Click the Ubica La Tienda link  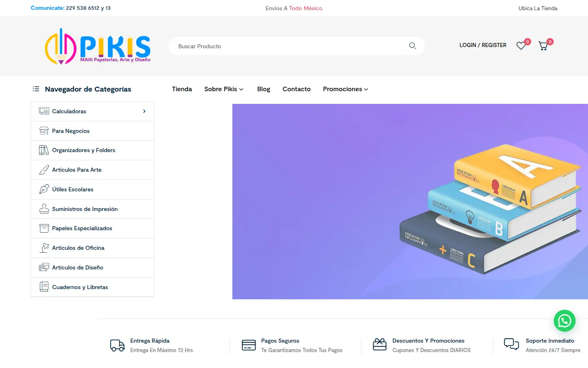(x=538, y=8)
